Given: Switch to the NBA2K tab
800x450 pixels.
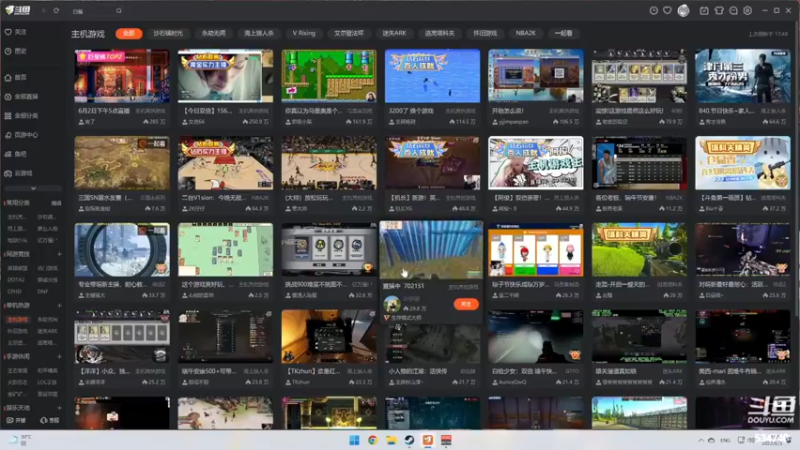Looking at the screenshot, I should coord(526,33).
